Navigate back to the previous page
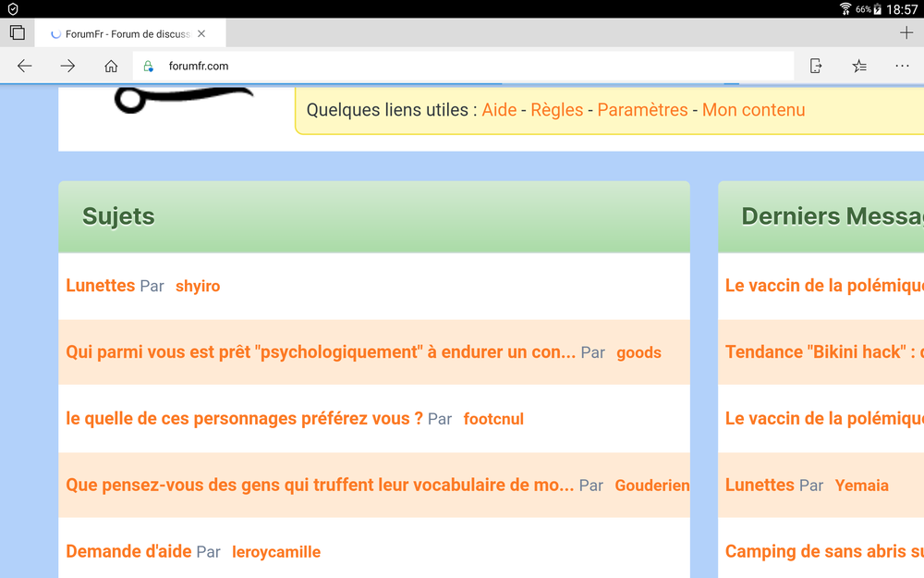 tap(24, 66)
